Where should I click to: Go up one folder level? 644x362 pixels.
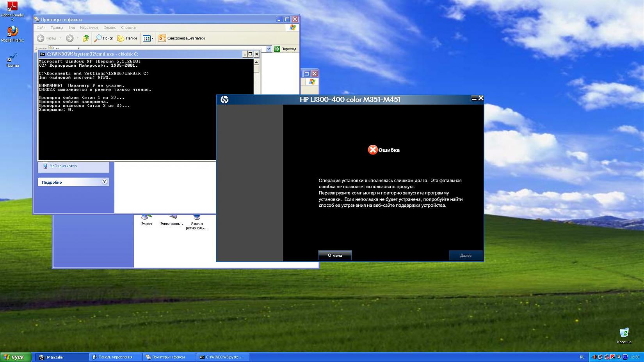(x=86, y=38)
